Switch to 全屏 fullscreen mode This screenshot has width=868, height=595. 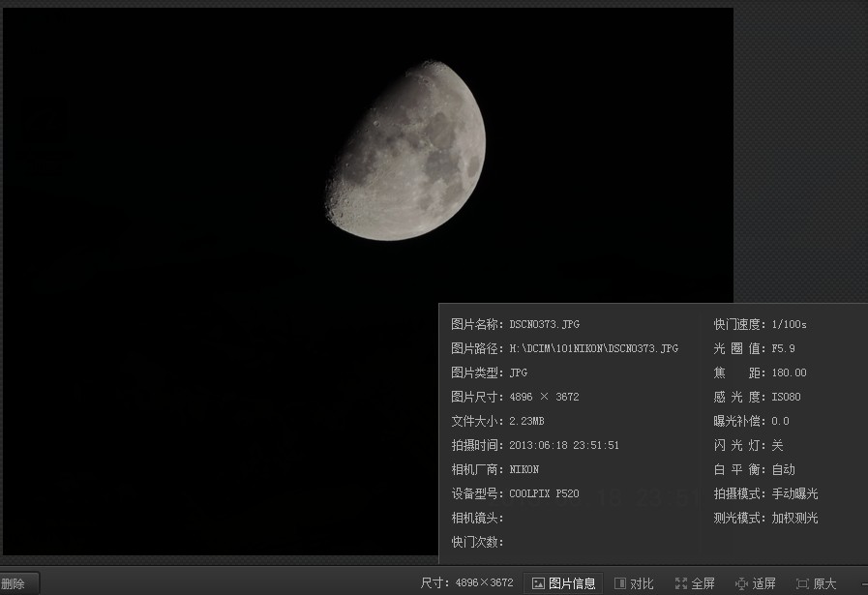[x=695, y=583]
